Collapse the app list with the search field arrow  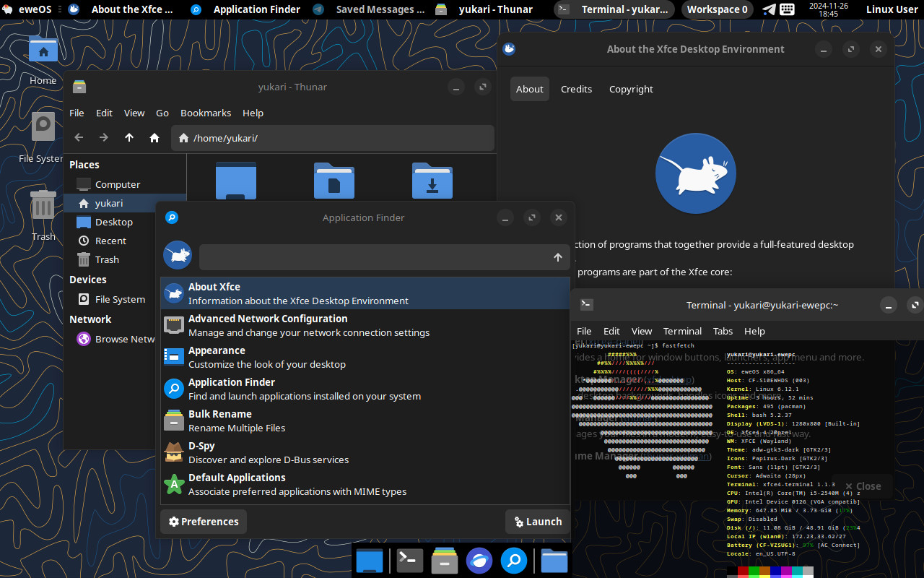pyautogui.click(x=557, y=256)
